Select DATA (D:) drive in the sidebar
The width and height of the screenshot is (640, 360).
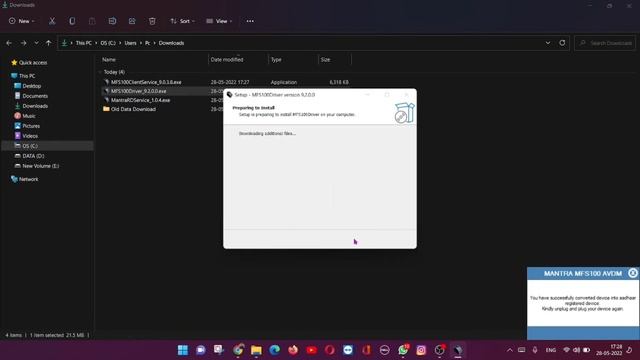pos(33,156)
